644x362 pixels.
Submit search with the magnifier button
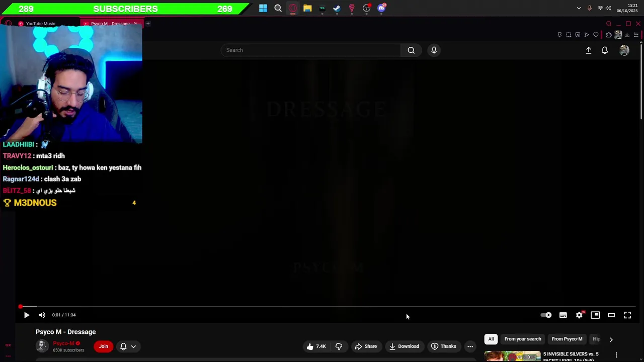[411, 50]
